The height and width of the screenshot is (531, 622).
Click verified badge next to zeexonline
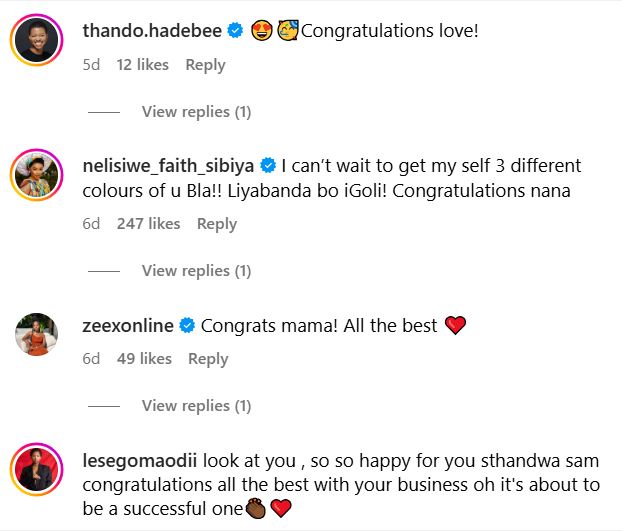click(187, 326)
